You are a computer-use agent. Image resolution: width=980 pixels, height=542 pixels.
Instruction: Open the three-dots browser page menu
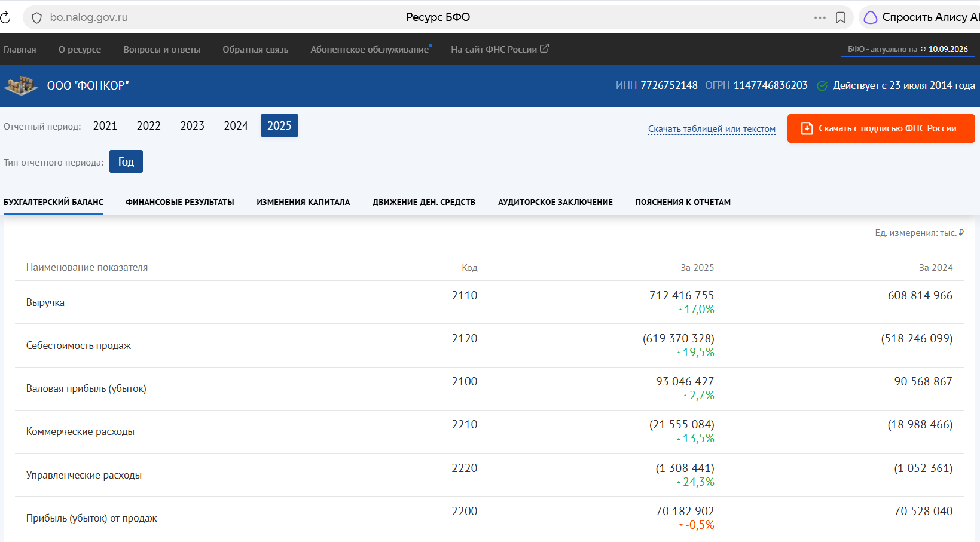820,17
